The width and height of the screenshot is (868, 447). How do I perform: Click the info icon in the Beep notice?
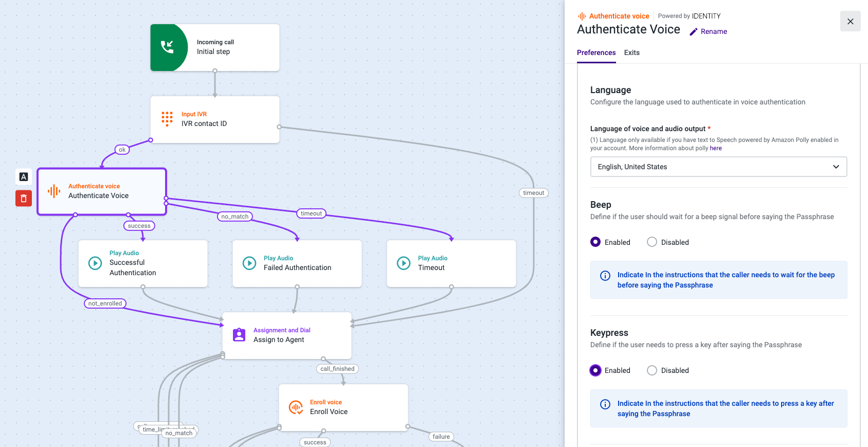(606, 275)
